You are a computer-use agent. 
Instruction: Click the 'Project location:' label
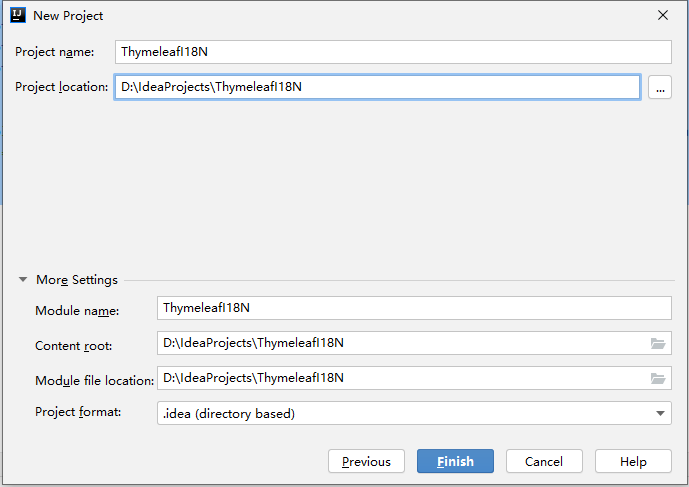[62, 87]
